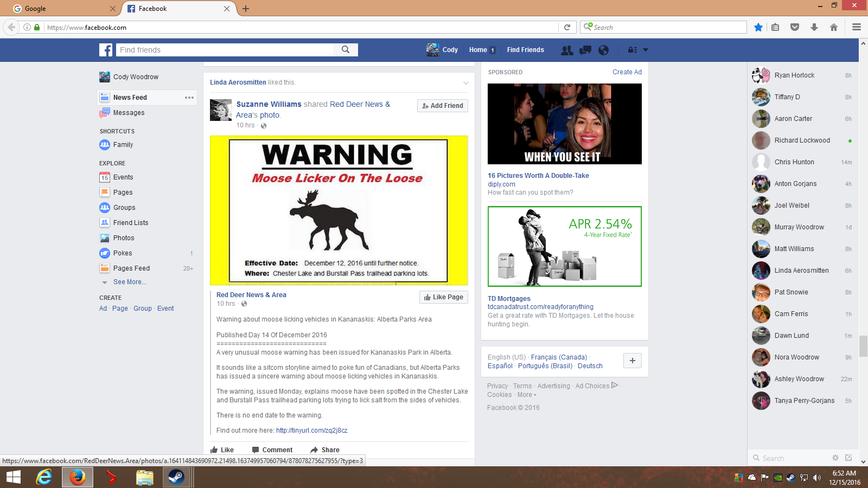Viewport: 868px width, 488px height.
Task: Focus the chat sidebar Search field
Action: 789,458
